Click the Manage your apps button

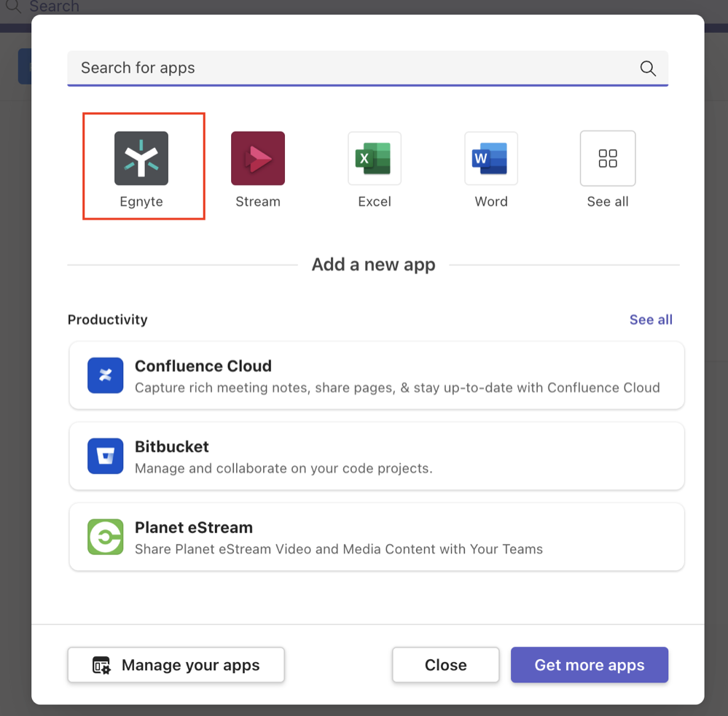[176, 665]
